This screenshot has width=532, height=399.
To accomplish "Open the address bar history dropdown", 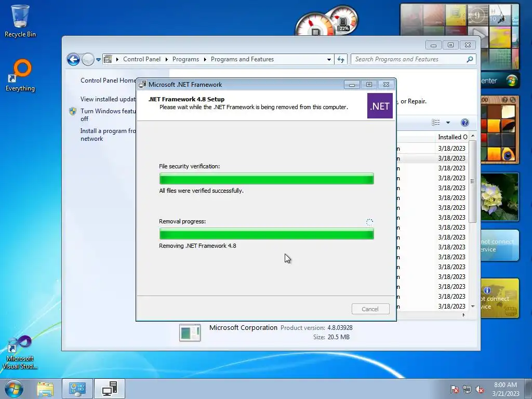I will tap(329, 59).
